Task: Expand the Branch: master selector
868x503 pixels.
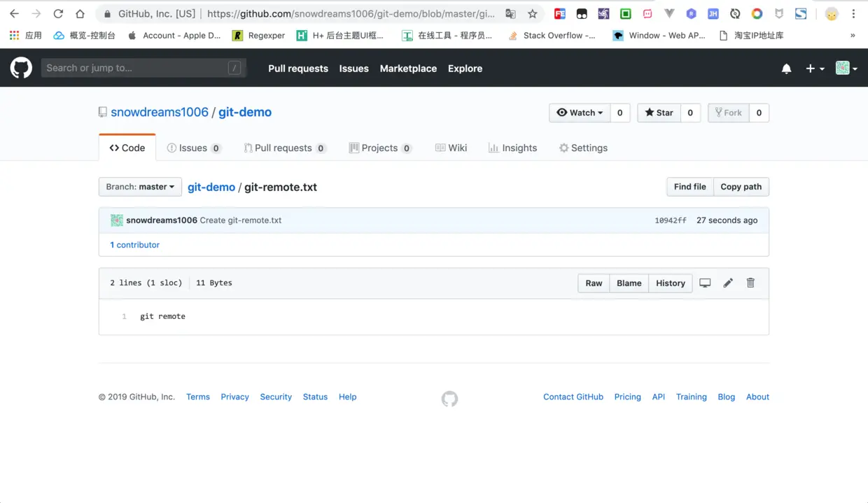Action: pyautogui.click(x=140, y=187)
